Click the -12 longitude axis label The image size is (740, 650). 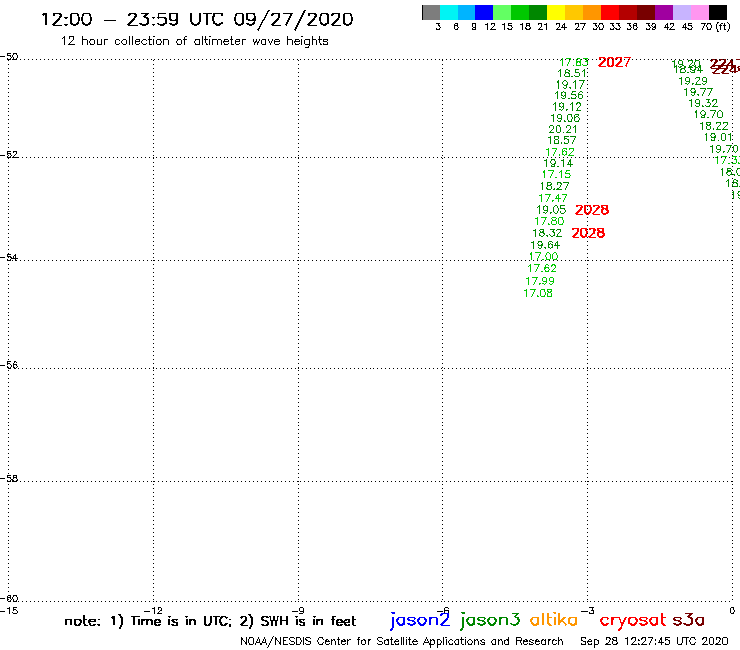click(153, 611)
